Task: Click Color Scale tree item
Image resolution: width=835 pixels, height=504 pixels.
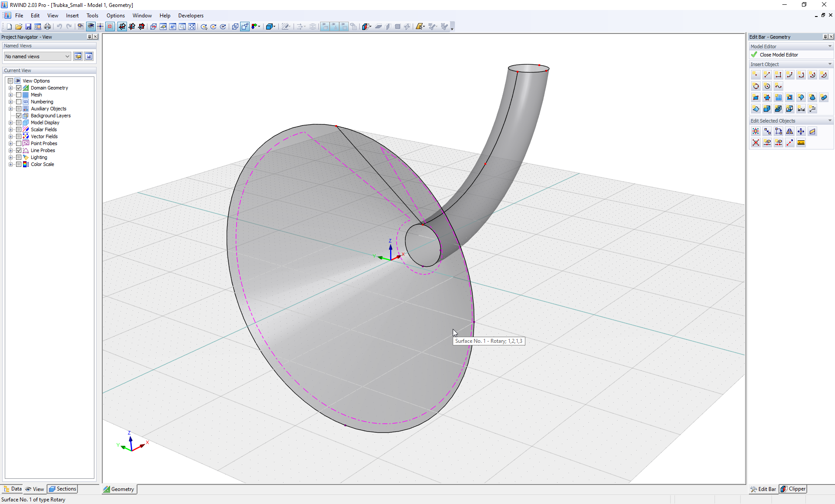Action: [x=42, y=164]
